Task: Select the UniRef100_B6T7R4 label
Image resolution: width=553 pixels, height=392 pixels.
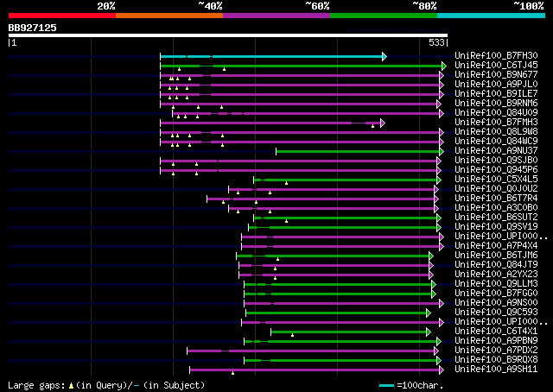Action: (496, 198)
